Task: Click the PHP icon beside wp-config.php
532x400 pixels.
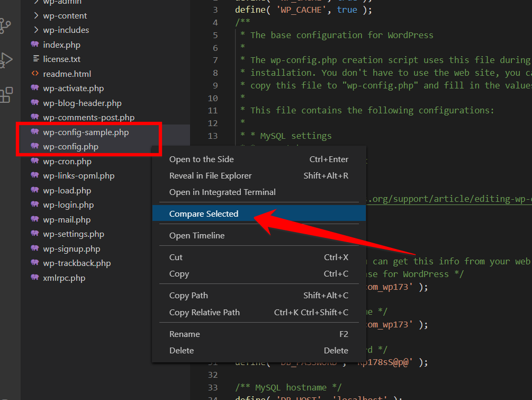Action: pyautogui.click(x=34, y=146)
